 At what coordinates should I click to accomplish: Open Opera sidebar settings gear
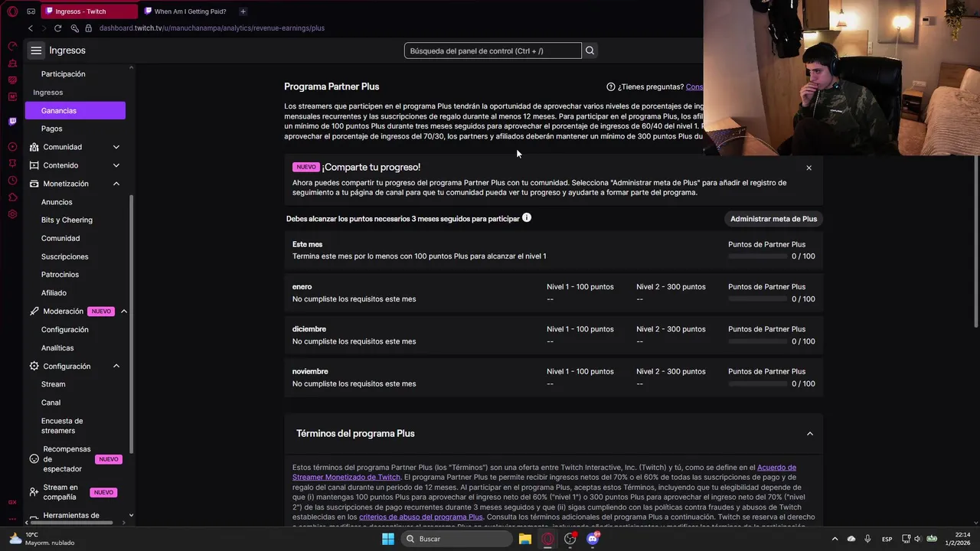(x=12, y=214)
